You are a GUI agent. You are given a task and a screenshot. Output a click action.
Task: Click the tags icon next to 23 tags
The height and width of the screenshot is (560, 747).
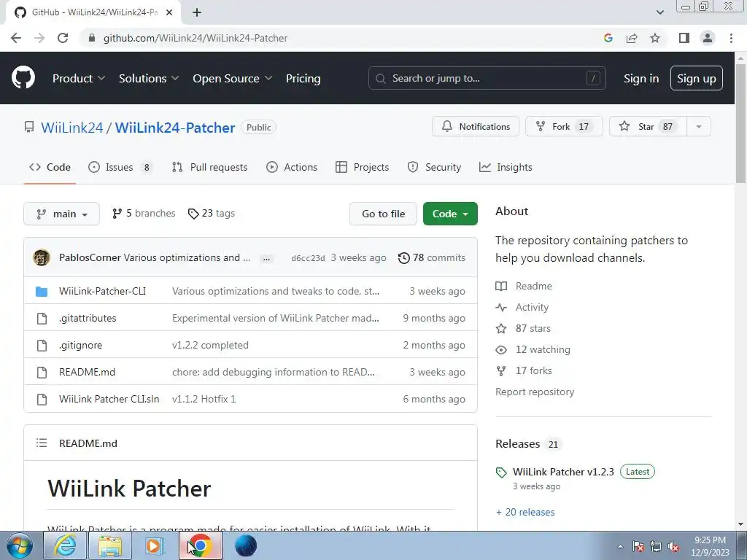point(193,214)
